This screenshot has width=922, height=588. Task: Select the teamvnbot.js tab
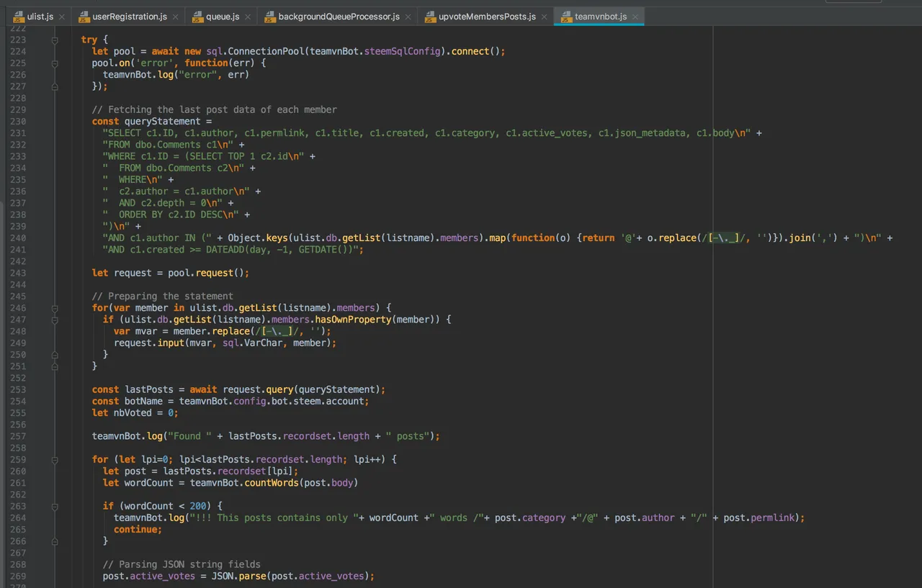pos(599,17)
